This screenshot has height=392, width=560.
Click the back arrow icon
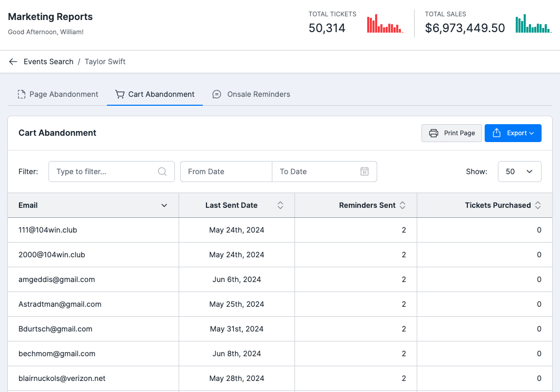(x=13, y=62)
